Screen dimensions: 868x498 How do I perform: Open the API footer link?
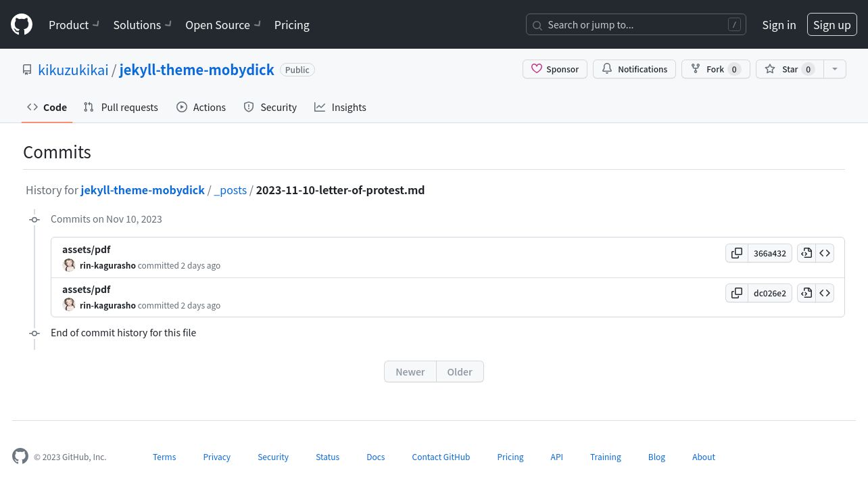click(556, 457)
